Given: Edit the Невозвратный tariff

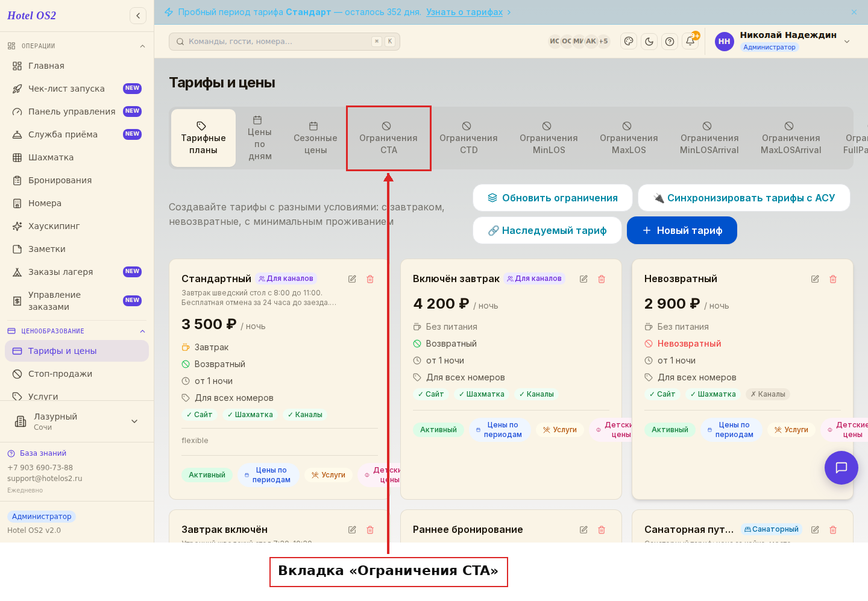Looking at the screenshot, I should pyautogui.click(x=815, y=279).
